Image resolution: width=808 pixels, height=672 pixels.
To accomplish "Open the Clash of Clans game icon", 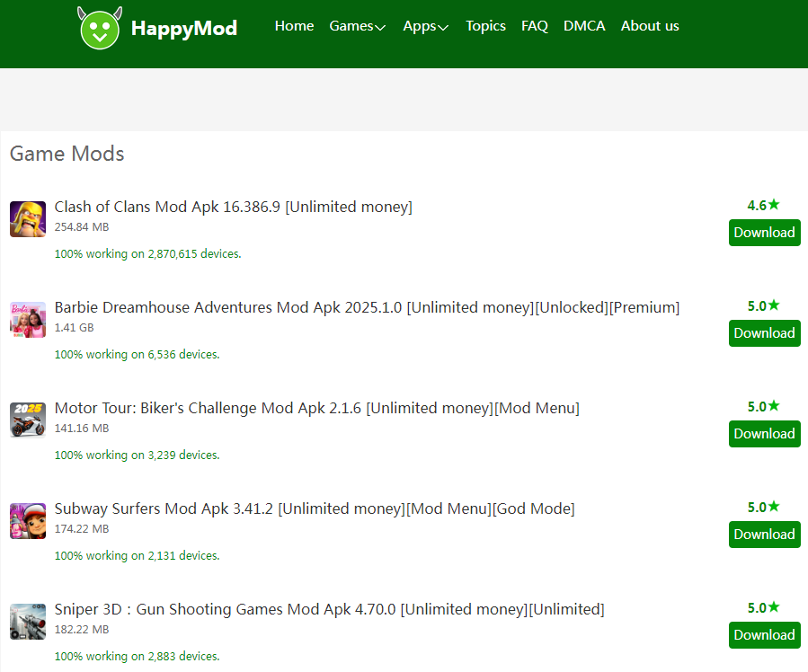I will (28, 219).
